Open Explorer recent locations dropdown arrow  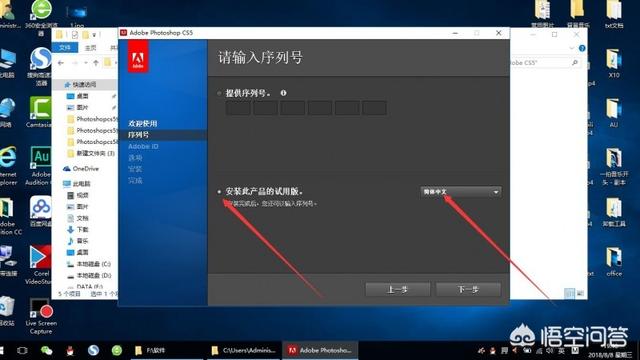point(86,63)
